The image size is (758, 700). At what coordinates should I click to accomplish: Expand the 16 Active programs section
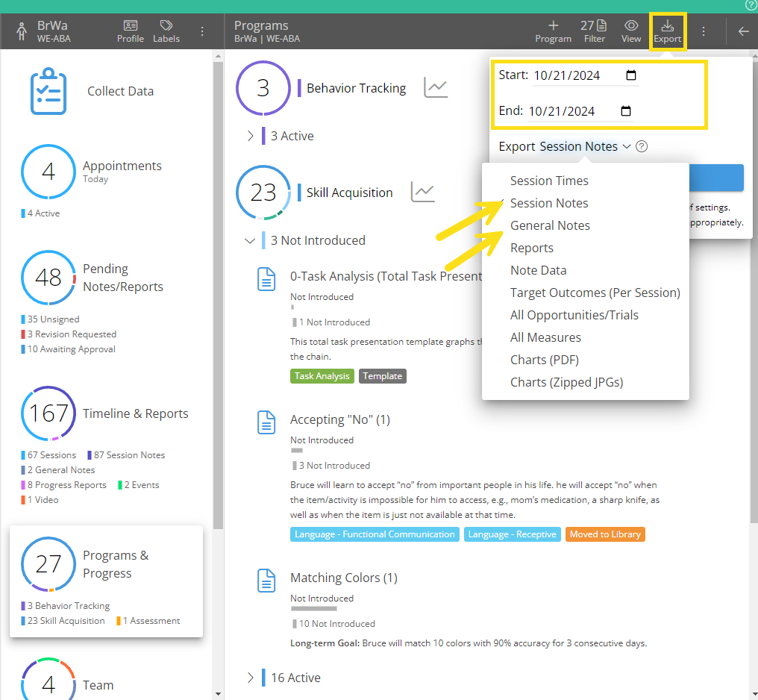pyautogui.click(x=251, y=678)
